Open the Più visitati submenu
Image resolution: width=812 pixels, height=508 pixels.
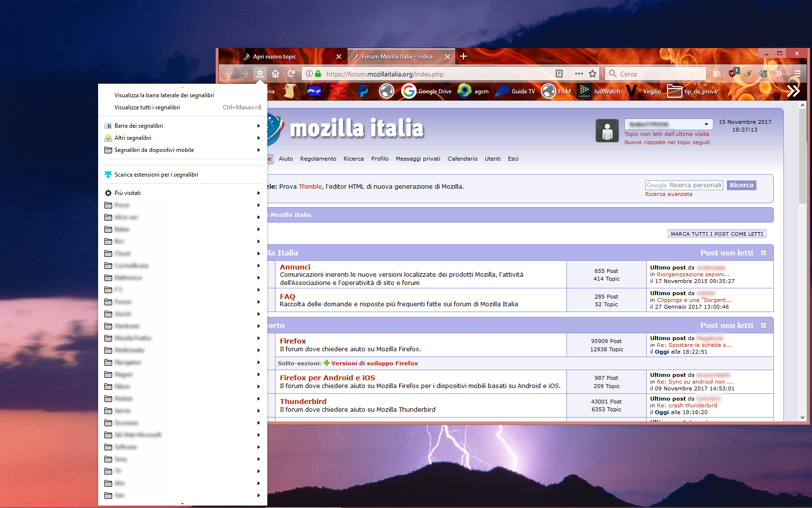point(183,193)
